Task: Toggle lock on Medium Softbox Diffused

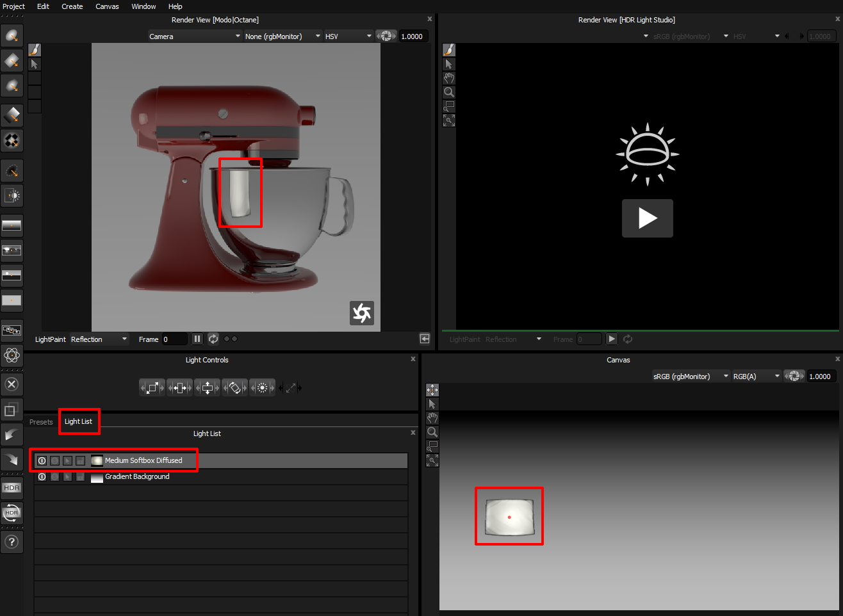Action: tap(80, 460)
